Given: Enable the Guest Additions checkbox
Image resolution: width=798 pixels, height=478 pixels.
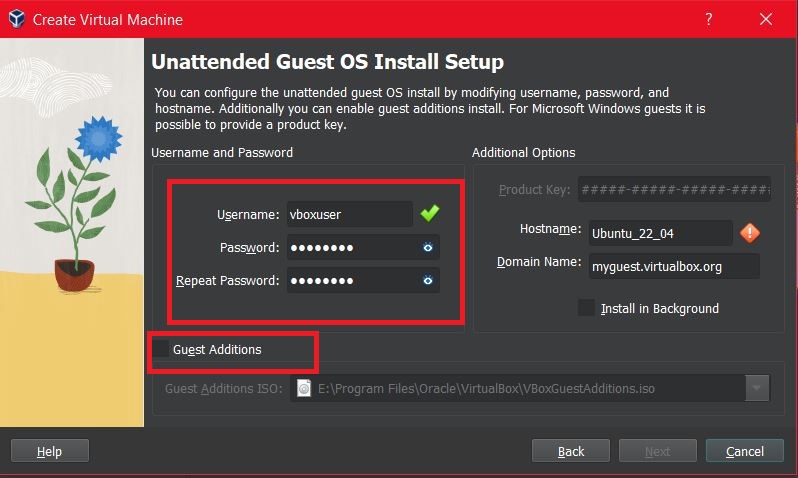Looking at the screenshot, I should tap(161, 349).
